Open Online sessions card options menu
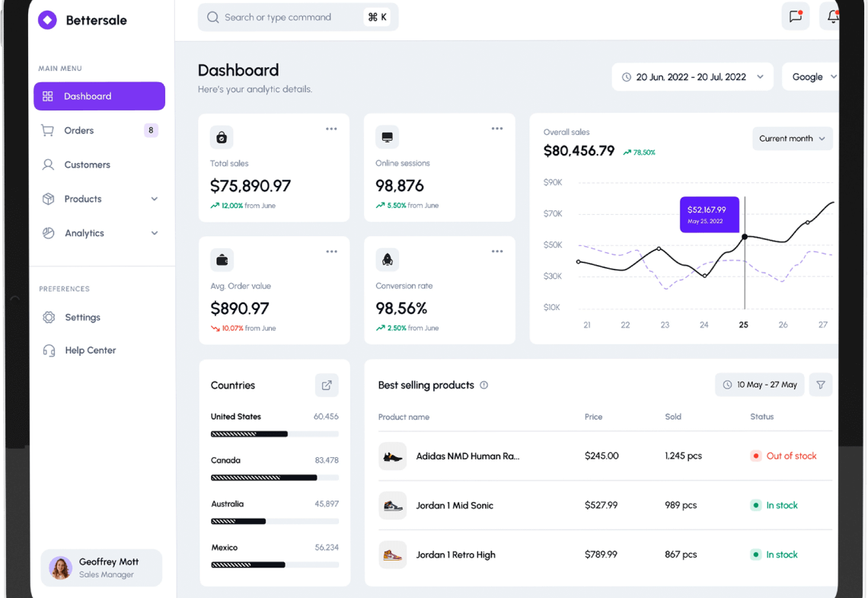Image resolution: width=868 pixels, height=598 pixels. click(x=497, y=129)
